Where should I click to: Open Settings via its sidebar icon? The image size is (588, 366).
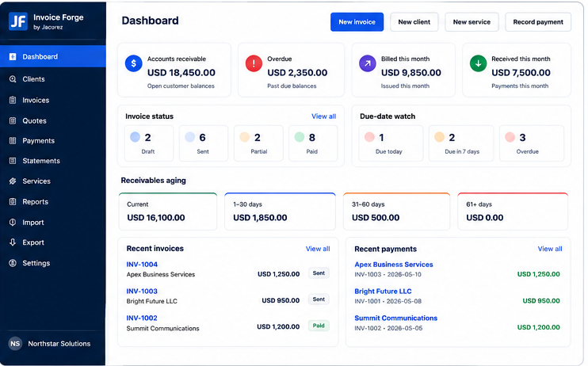(x=13, y=263)
